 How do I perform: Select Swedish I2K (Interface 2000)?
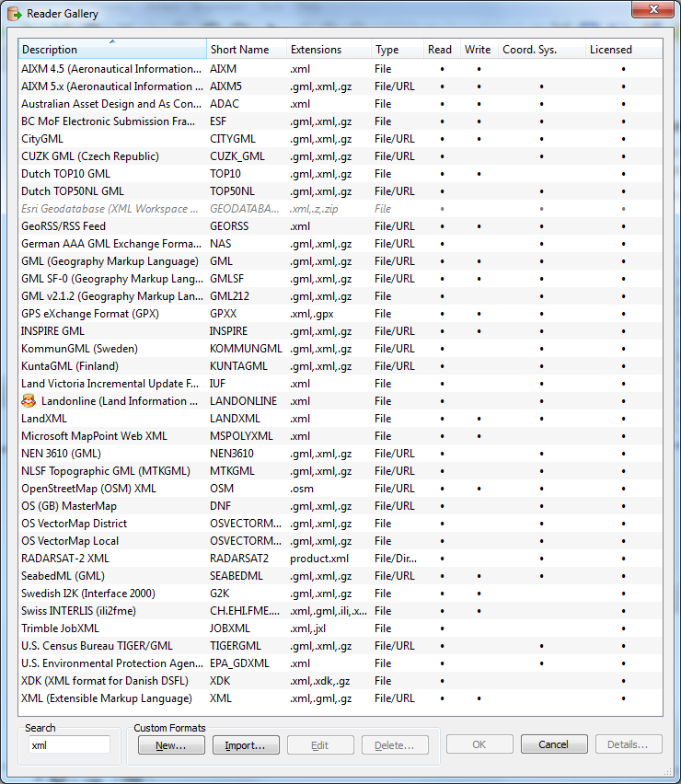coord(340,594)
